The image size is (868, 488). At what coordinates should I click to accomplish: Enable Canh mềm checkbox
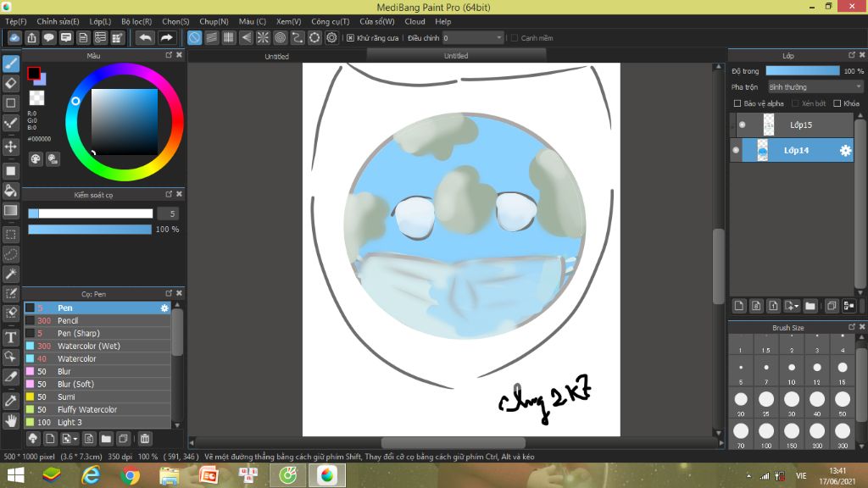(515, 37)
